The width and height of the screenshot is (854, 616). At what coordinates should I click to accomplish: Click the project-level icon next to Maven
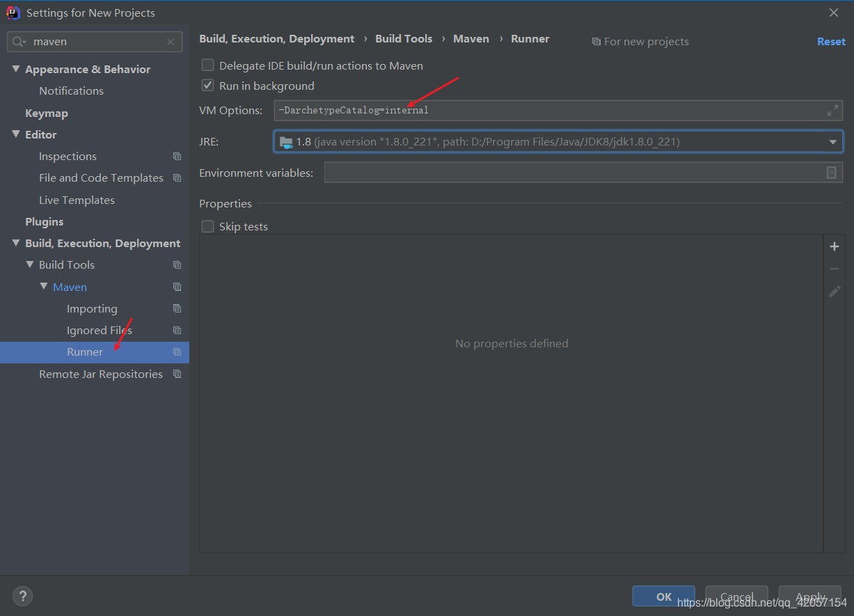pyautogui.click(x=177, y=287)
